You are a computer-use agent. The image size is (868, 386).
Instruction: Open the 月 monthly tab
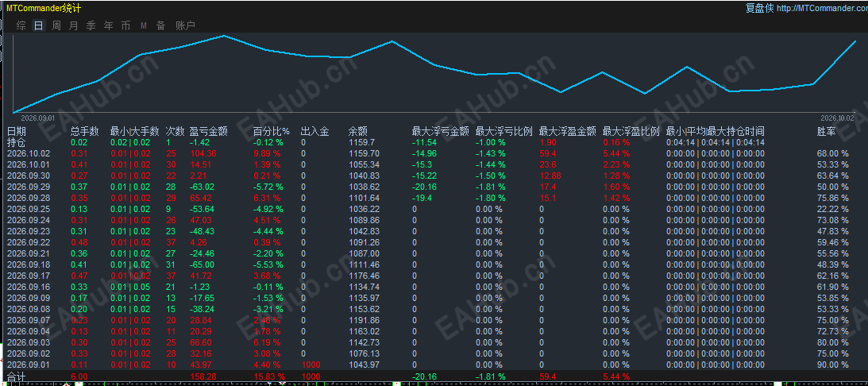tap(74, 25)
